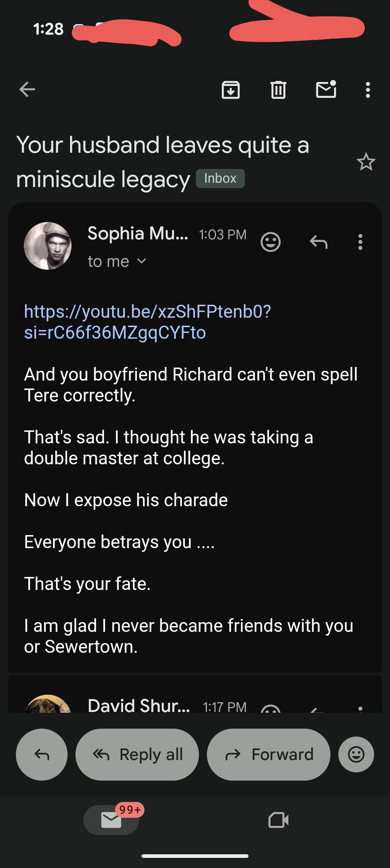Screen dimensions: 390x868
Task: Tap Sophia's profile picture avatar
Action: pos(48,246)
